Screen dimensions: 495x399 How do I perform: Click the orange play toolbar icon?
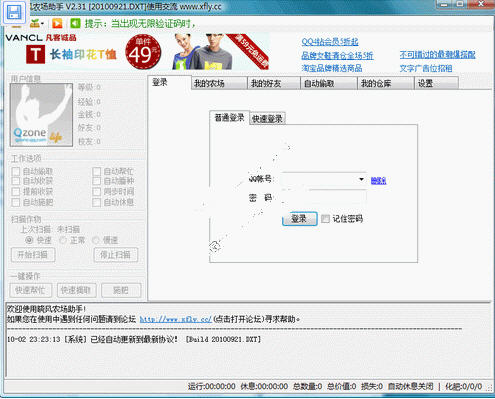[x=57, y=23]
